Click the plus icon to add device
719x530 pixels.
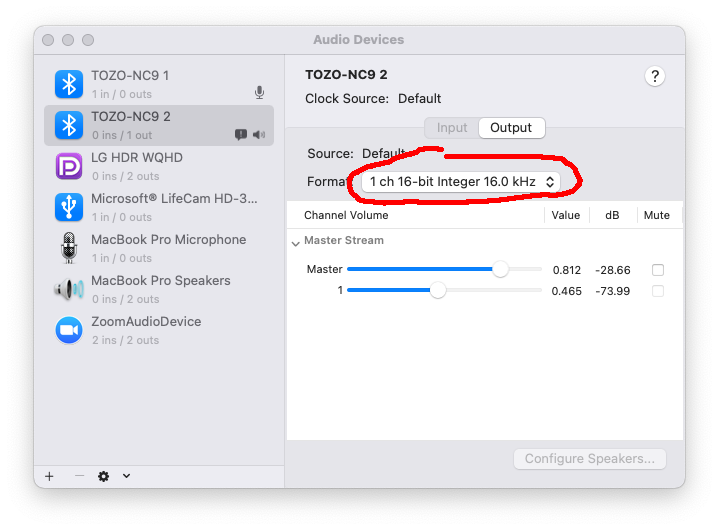[x=49, y=476]
